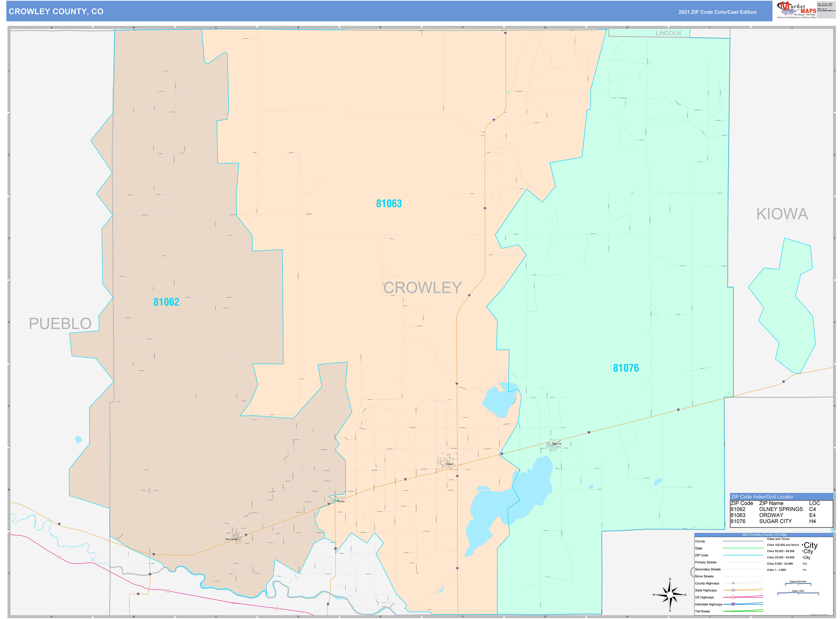840x619 pixels.
Task: Click the State Highways circle marker in legend
Action: click(x=733, y=590)
